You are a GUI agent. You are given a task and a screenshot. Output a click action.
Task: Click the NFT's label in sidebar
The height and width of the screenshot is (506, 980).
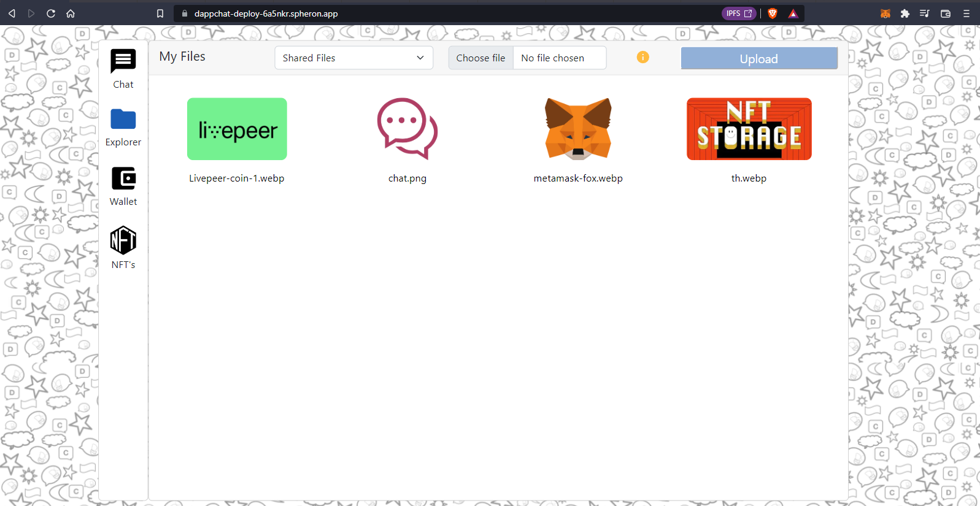123,265
